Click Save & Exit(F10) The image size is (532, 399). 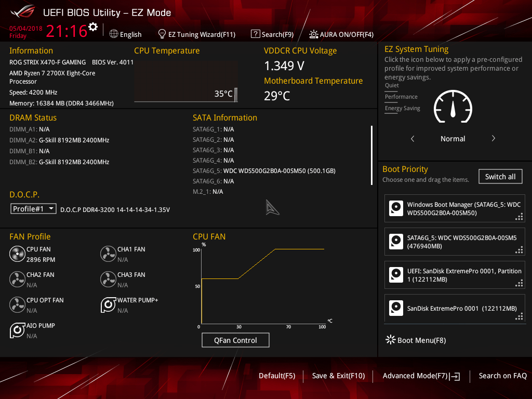[x=339, y=376]
